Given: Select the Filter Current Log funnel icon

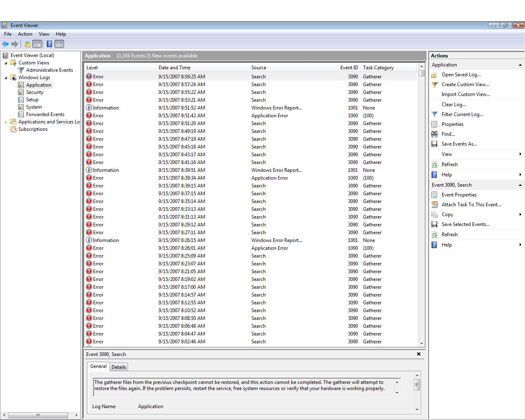Looking at the screenshot, I should [434, 114].
